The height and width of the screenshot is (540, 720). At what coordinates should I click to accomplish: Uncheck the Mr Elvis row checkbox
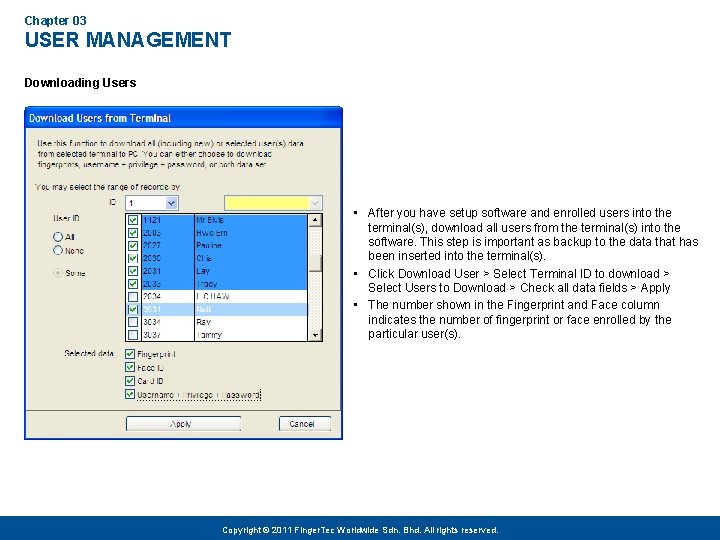click(x=133, y=220)
